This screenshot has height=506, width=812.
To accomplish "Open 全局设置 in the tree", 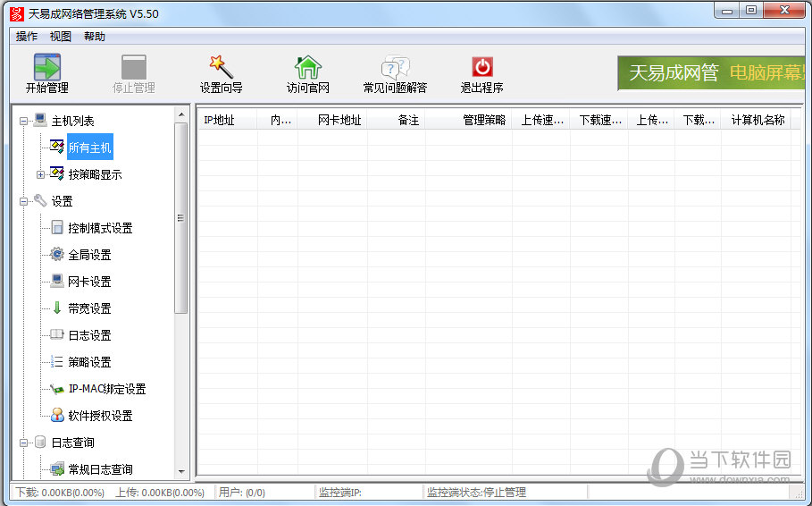I will (x=89, y=255).
